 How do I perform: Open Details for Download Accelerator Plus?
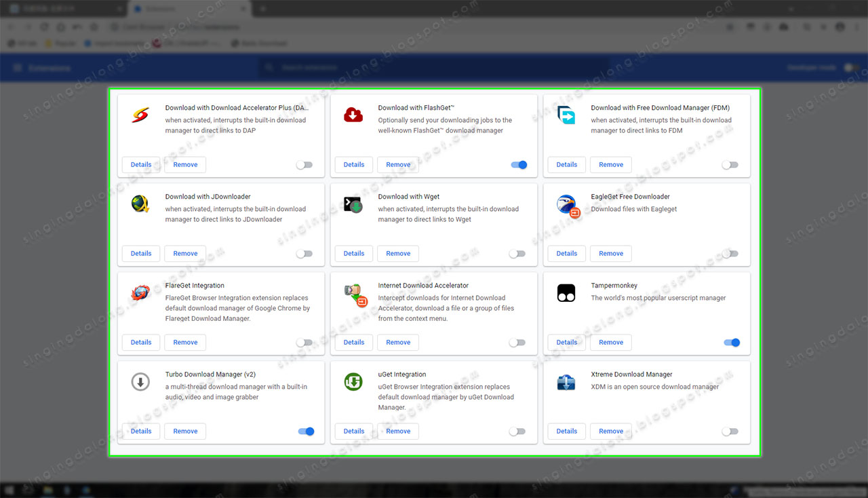coord(141,165)
